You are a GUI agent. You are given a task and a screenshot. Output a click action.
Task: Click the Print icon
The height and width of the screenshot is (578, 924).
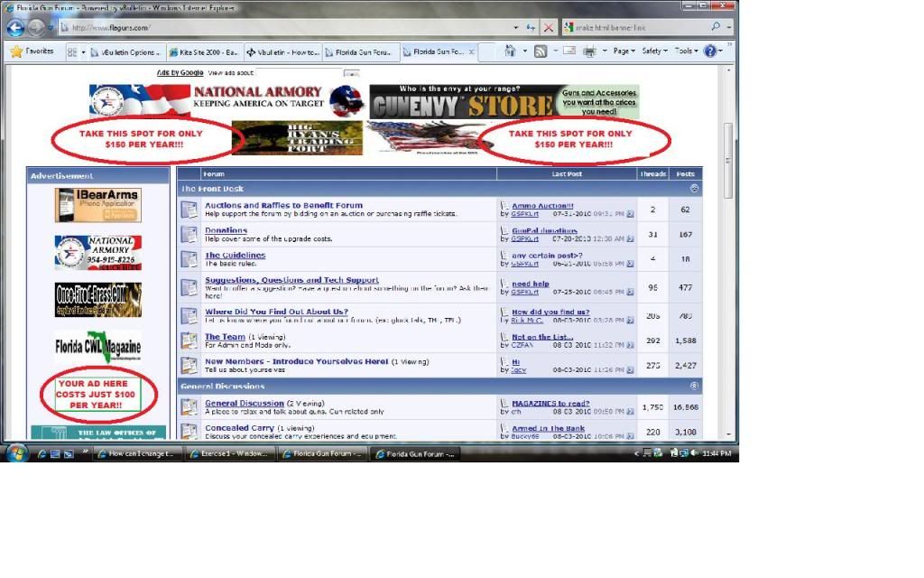tap(589, 51)
